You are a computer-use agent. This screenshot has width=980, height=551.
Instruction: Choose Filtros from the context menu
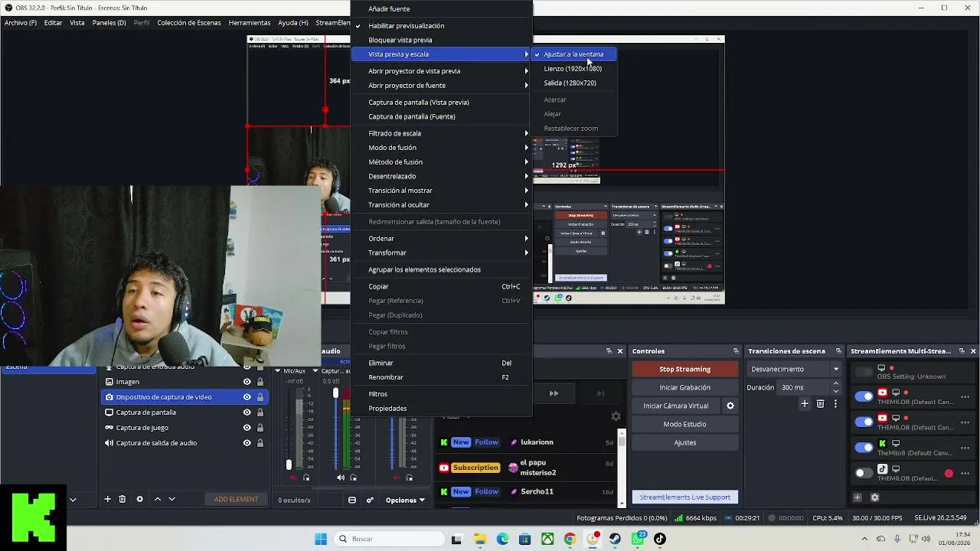441,394
